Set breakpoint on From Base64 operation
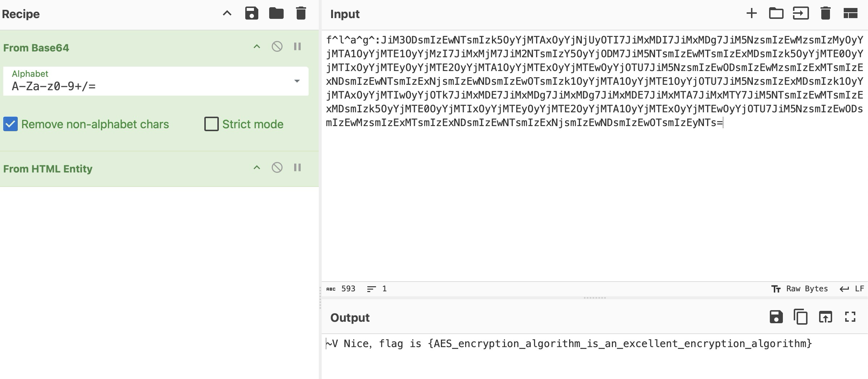868x379 pixels. coord(297,46)
